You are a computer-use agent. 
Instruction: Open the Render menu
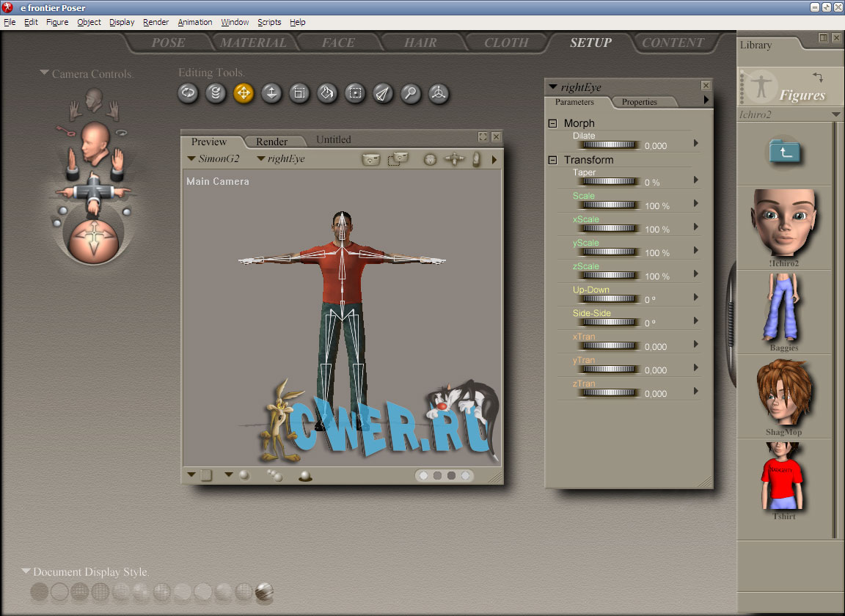(156, 22)
